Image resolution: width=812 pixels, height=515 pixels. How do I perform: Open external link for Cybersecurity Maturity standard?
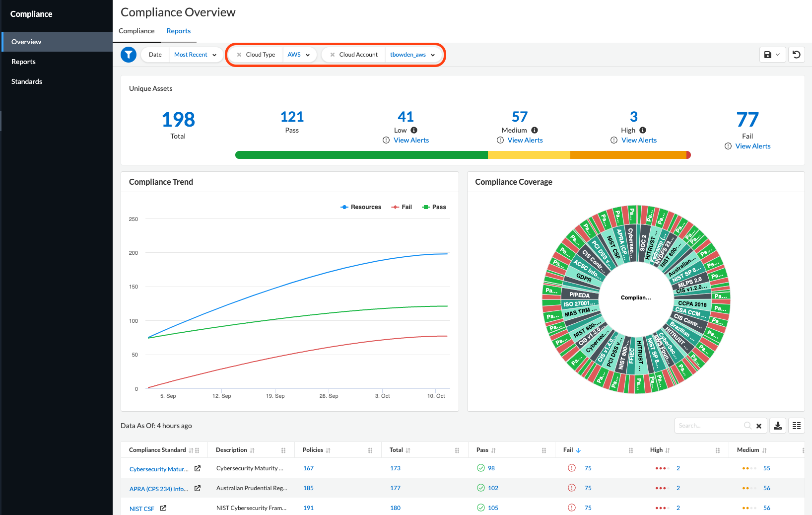(198, 468)
